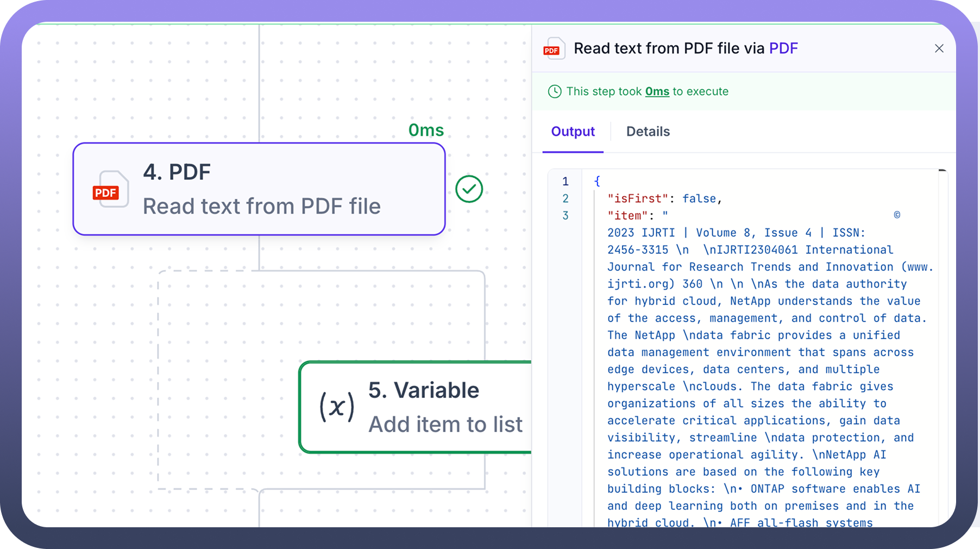Click the 0ms duration label above step 4
The width and height of the screenshot is (980, 549).
pos(426,130)
